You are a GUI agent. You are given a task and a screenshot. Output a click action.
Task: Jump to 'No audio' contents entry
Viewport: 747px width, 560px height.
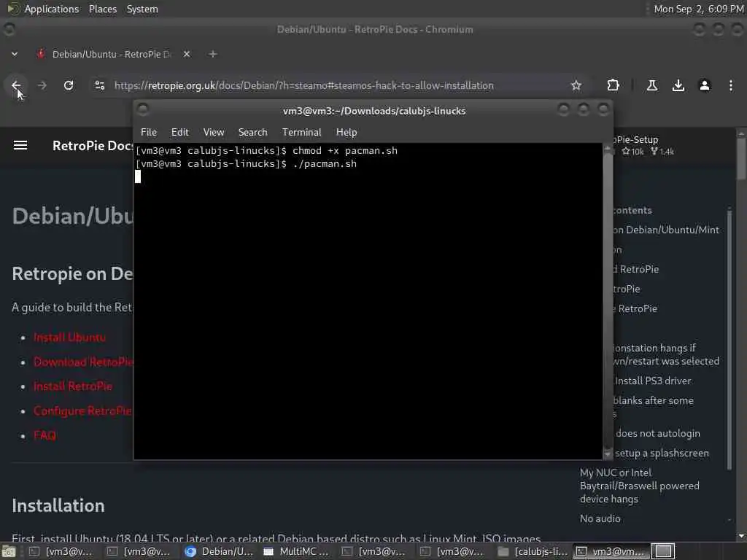[x=600, y=518]
